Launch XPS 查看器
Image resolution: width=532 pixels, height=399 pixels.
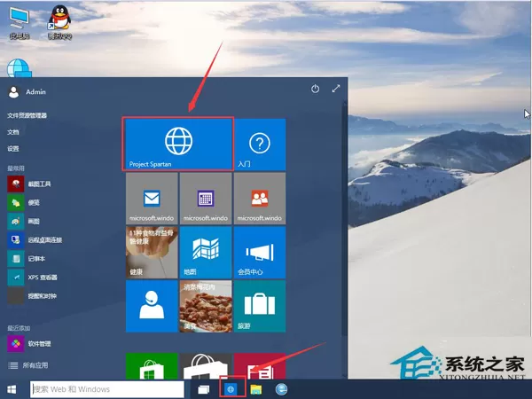point(33,278)
